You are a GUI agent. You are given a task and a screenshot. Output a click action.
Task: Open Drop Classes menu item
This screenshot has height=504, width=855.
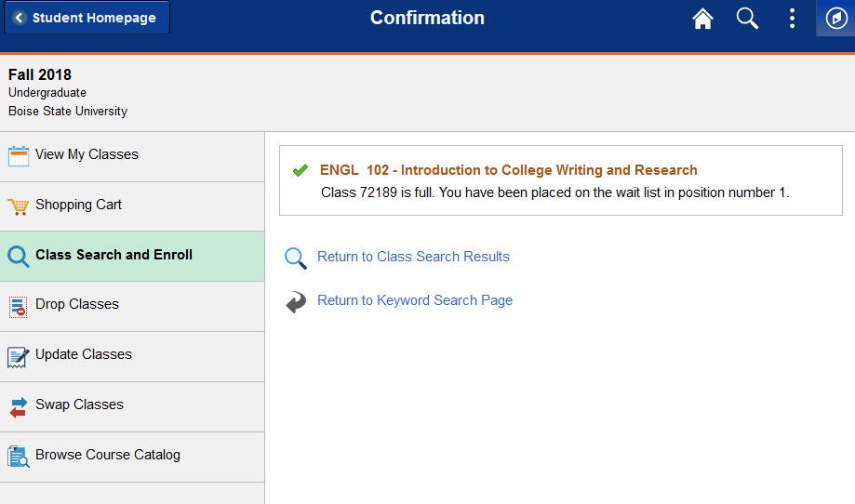pos(132,306)
